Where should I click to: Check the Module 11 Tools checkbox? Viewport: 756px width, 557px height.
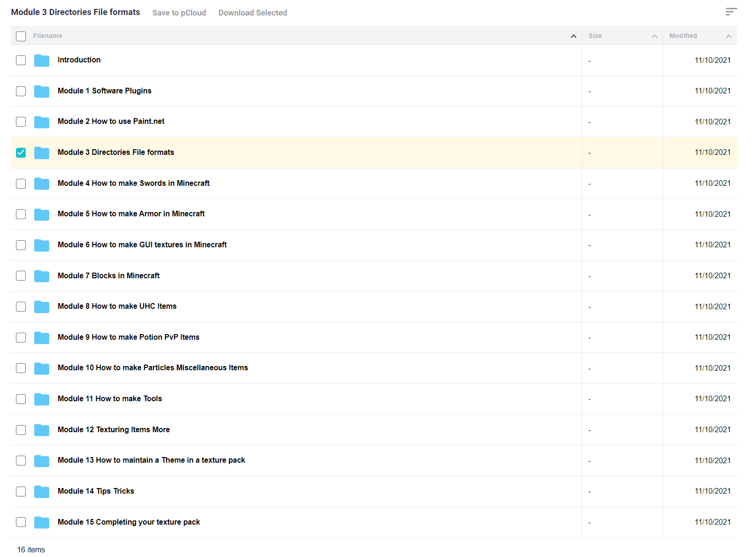tap(21, 399)
